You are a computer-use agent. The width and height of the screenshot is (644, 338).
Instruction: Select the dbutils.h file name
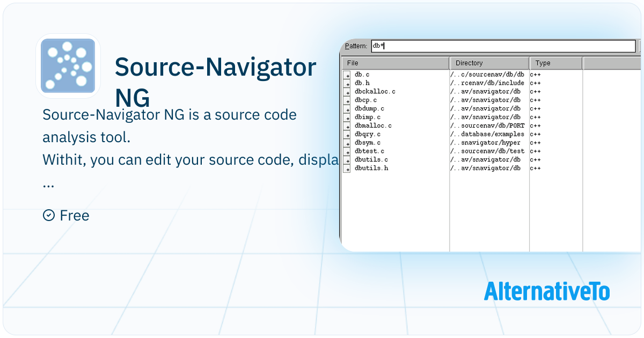coord(371,168)
